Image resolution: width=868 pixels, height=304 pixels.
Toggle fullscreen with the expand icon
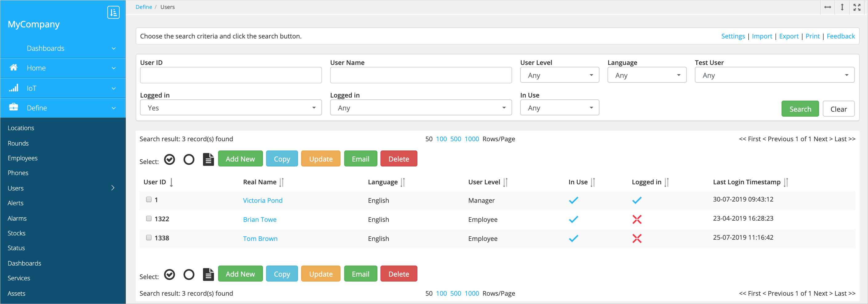(857, 7)
